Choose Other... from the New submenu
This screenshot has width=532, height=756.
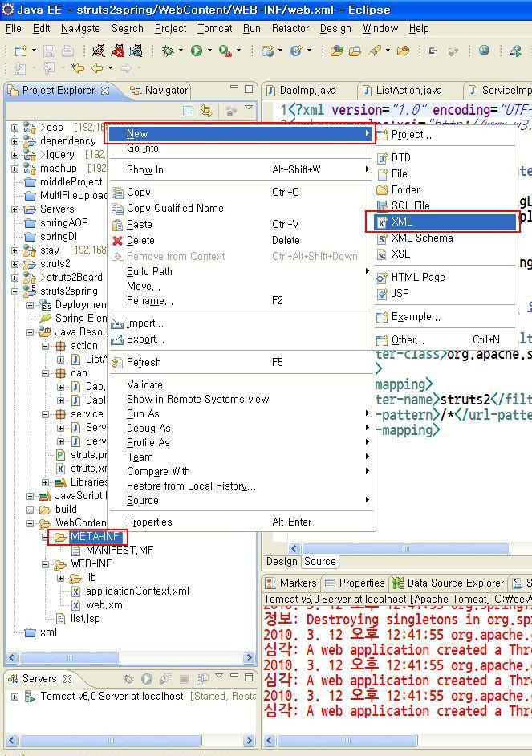click(x=446, y=340)
